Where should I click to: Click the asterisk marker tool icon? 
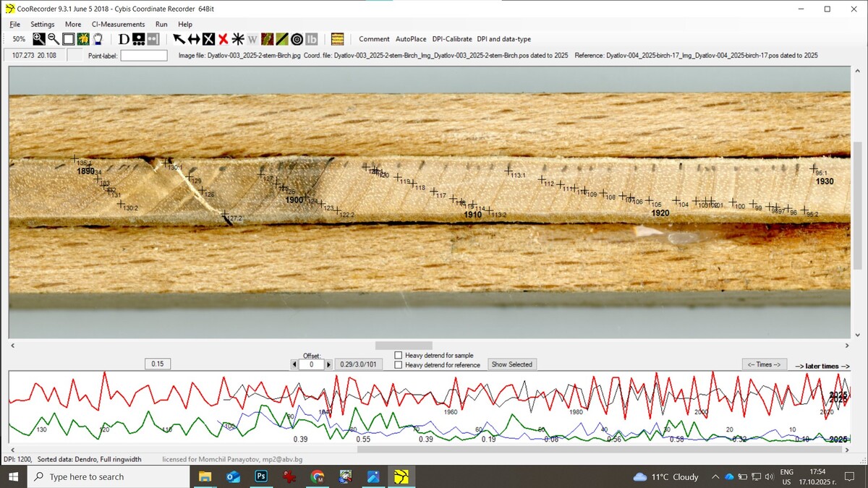click(x=237, y=39)
